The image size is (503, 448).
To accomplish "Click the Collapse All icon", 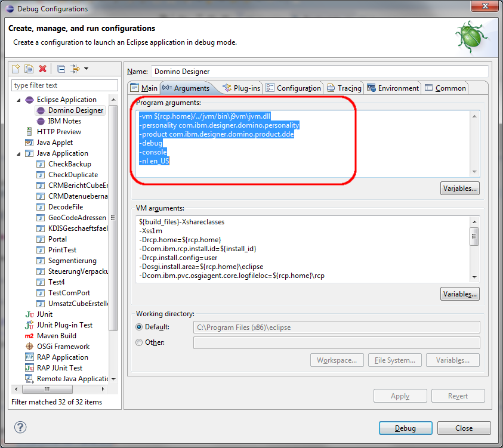I will (x=61, y=69).
